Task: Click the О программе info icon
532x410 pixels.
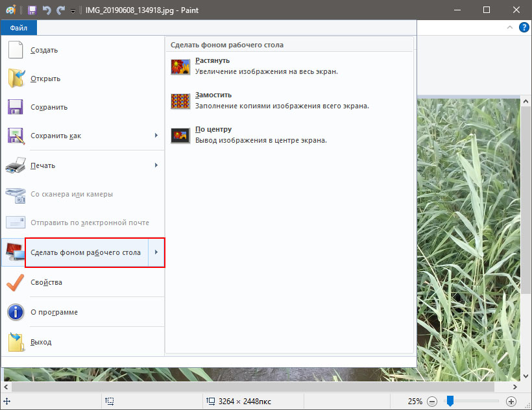Action: 16,312
